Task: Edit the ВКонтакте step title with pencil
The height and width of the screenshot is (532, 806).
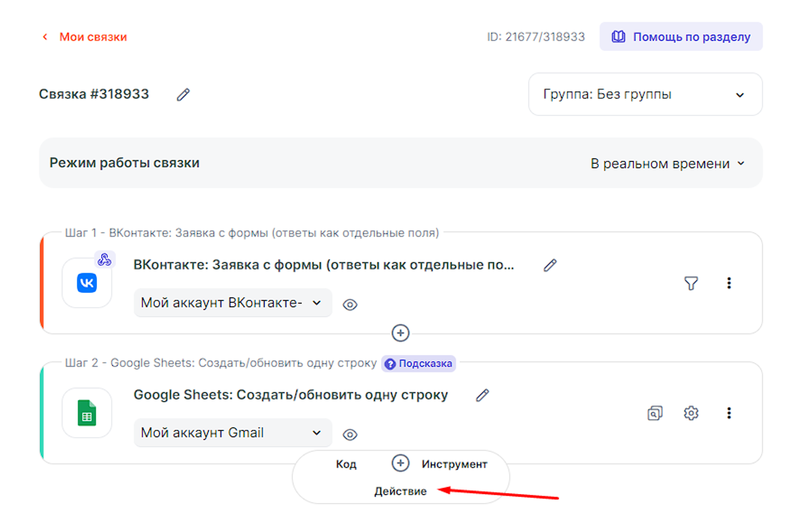Action: [x=549, y=265]
